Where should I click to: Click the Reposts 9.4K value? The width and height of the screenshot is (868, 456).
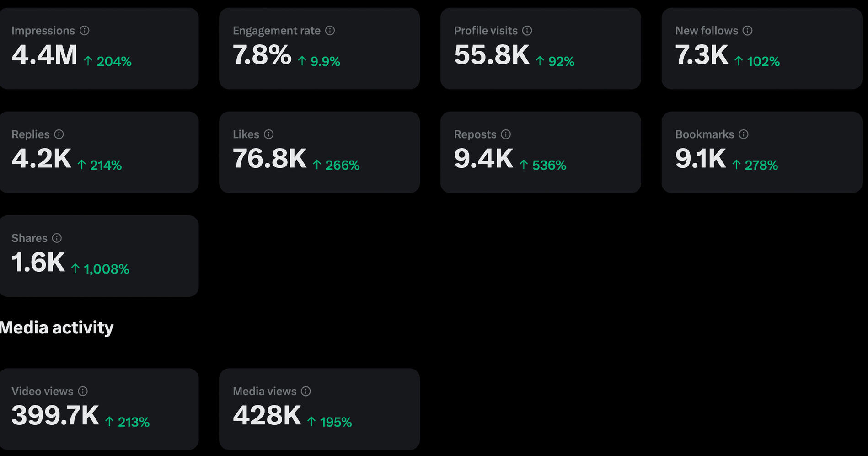483,159
